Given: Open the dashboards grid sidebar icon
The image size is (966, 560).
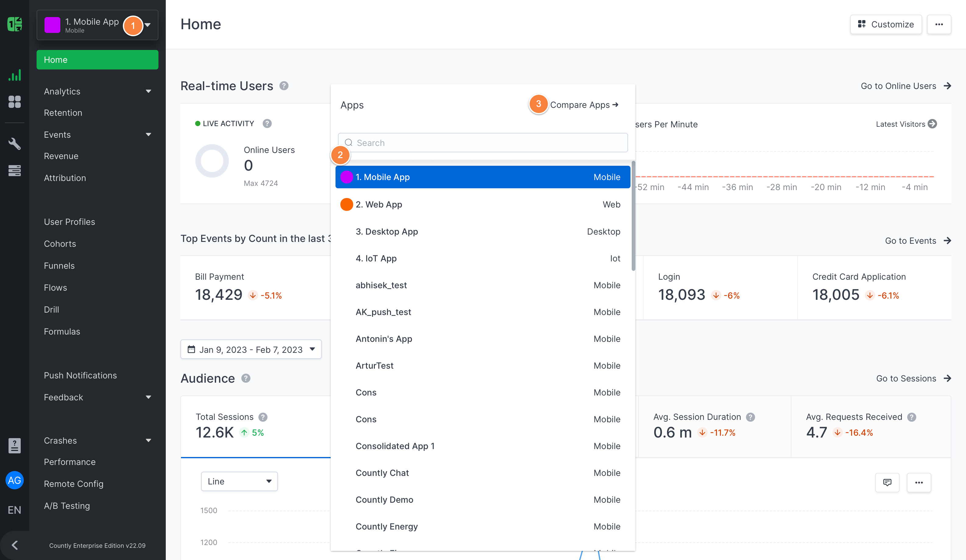Looking at the screenshot, I should [15, 101].
